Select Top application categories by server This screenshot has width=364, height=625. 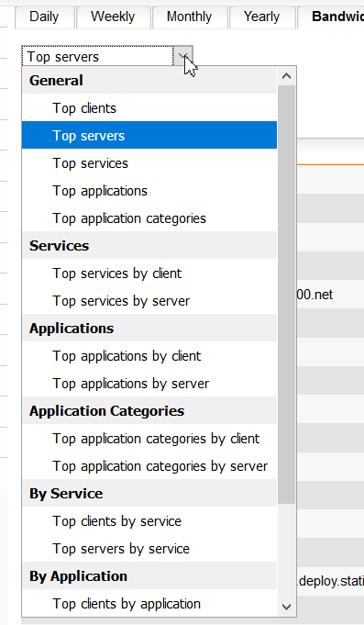(x=149, y=465)
